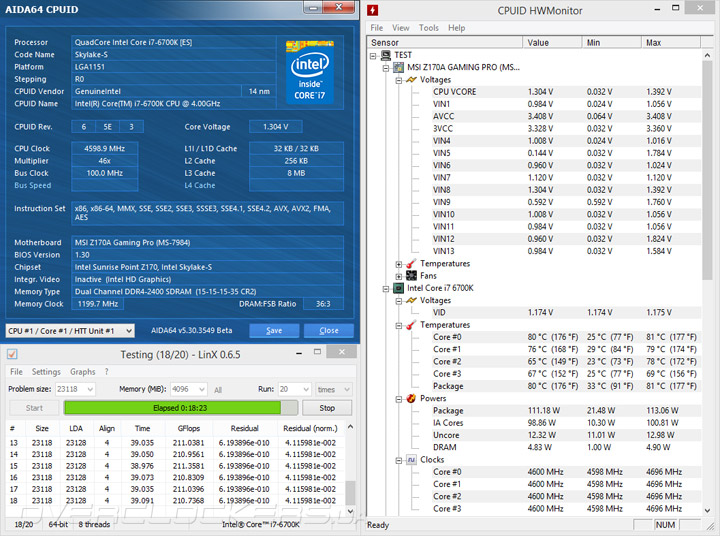Click the Save button in AIDA64 CPUID
The height and width of the screenshot is (536, 720).
coord(274,330)
